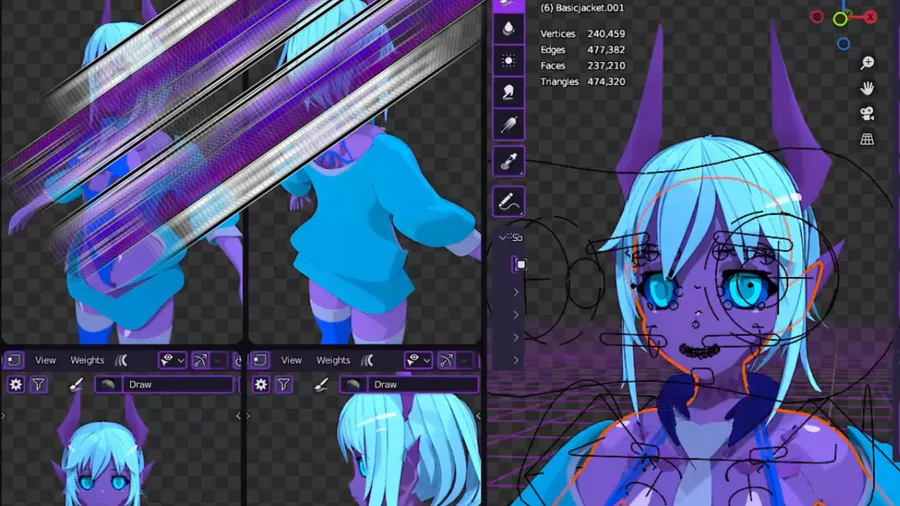Viewport: 900px width, 506px height.
Task: Expand sidebar arrow at left viewport's right edge
Action: 238,416
